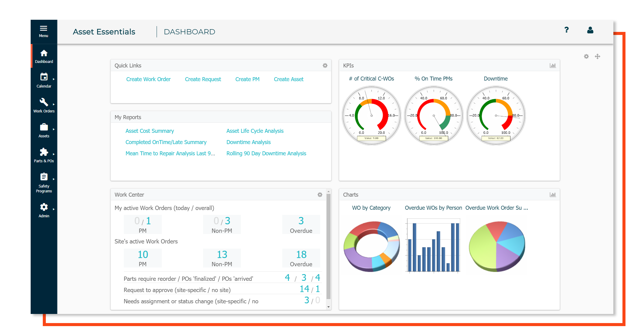Click the Charts panel chart icon
Image resolution: width=644 pixels, height=334 pixels.
[553, 195]
